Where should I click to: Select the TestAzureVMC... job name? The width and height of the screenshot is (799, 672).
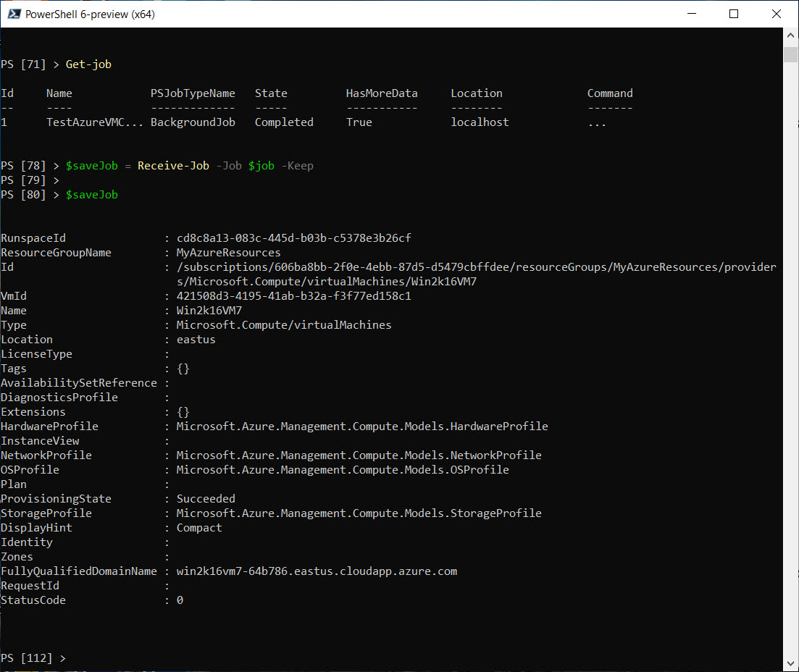pos(93,122)
